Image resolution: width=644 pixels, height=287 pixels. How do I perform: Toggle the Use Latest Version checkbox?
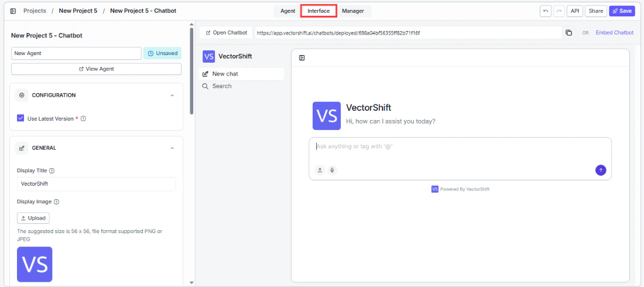[x=20, y=118]
